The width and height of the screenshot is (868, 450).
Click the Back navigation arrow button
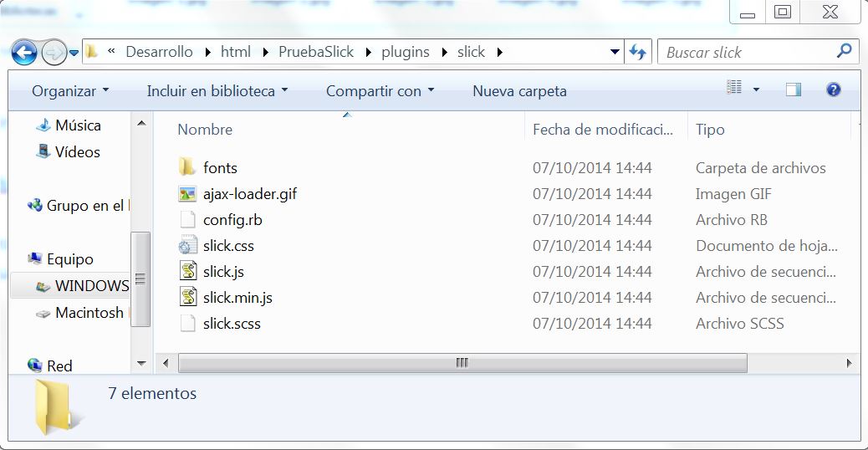[x=24, y=52]
